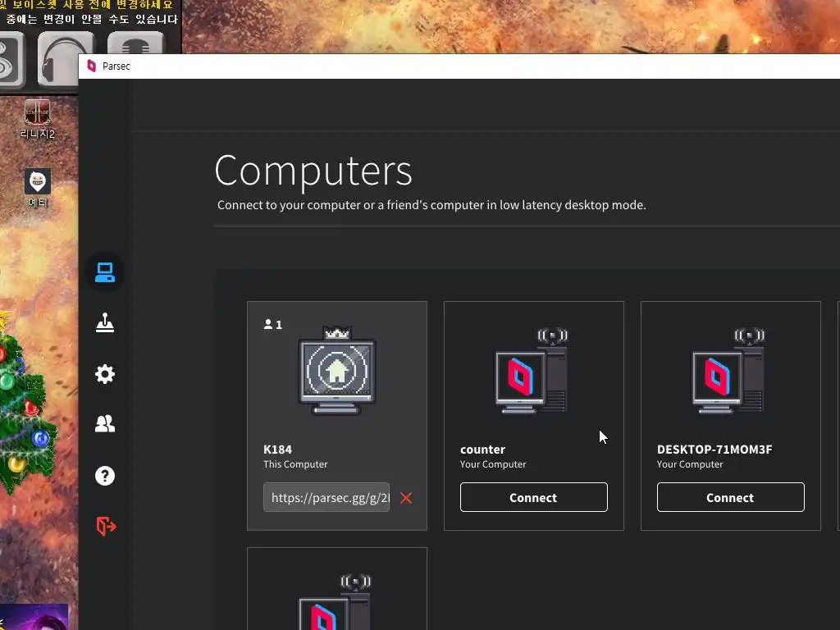The width and height of the screenshot is (840, 630).
Task: Open the Computers tab in Parsec sidebar
Action: click(105, 272)
